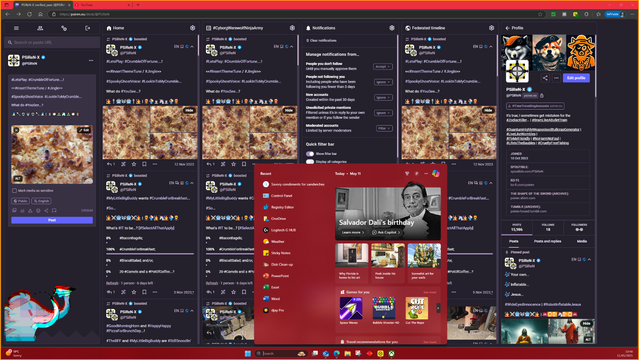Hide media in the Federated timeline post
The image size is (639, 360).
pyautogui.click(x=488, y=110)
